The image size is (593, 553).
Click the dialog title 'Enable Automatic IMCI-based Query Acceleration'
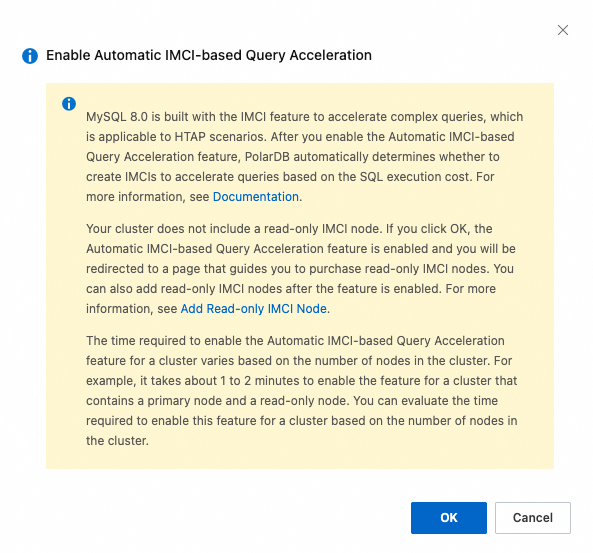[x=209, y=55]
